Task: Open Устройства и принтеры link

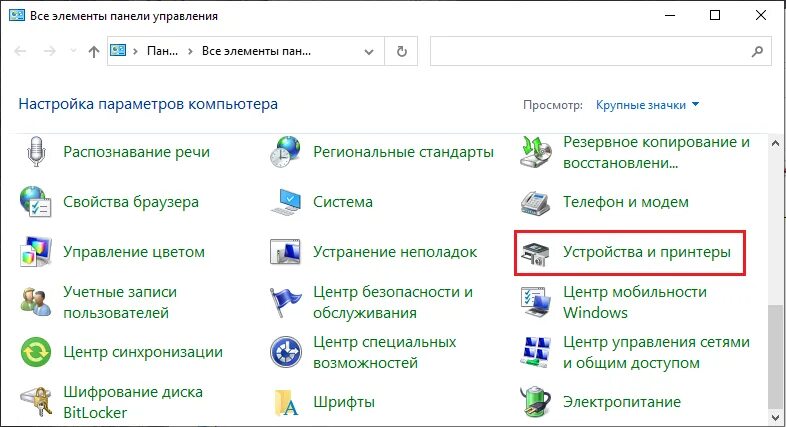Action: (647, 252)
